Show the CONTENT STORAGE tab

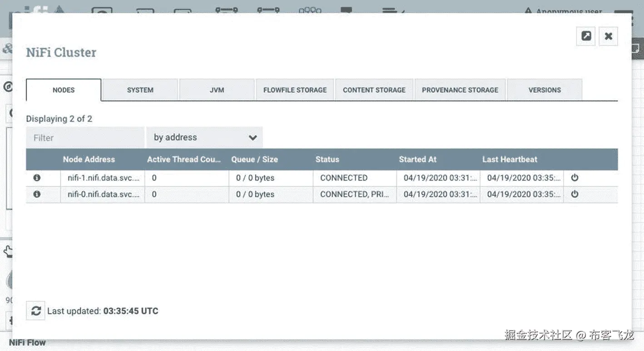[374, 90]
